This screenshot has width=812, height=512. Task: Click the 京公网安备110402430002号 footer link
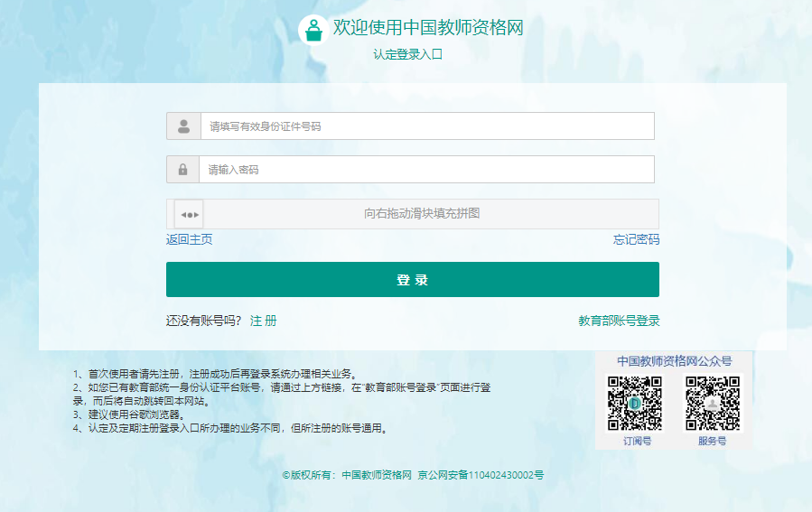tap(481, 475)
